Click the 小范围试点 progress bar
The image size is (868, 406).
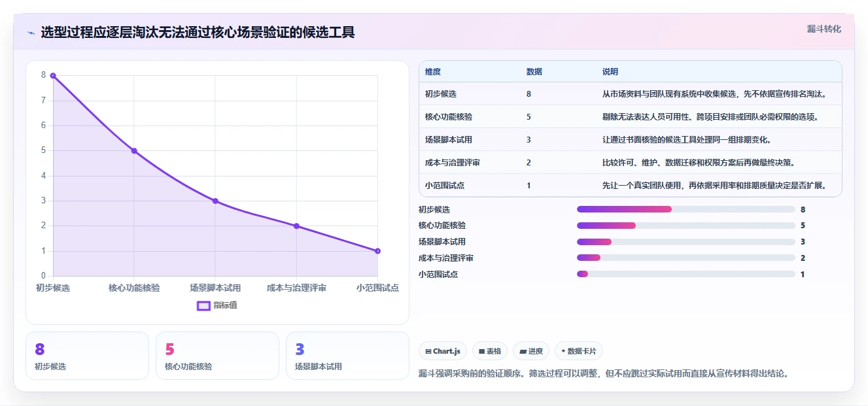[x=686, y=274]
